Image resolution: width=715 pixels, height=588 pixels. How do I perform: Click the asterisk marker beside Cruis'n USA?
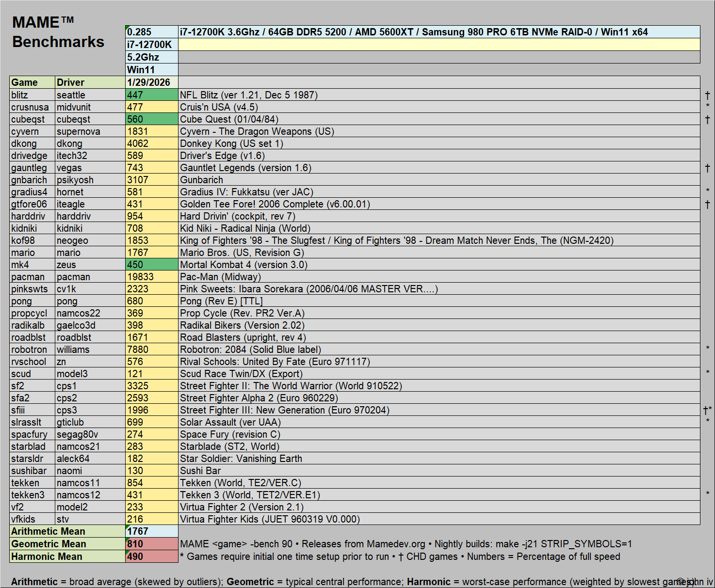tap(708, 106)
